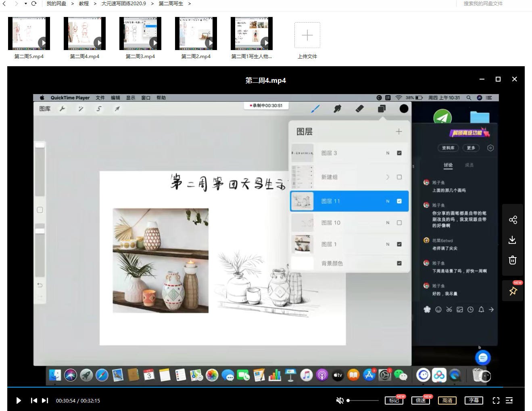Expand the 新建组 group chevron
This screenshot has height=411, width=532.
tap(388, 177)
